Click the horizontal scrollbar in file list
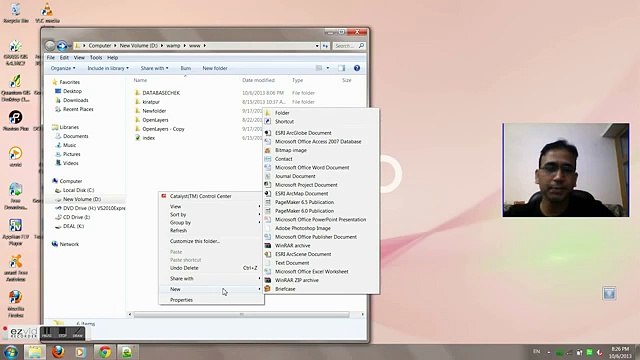640x360 pixels. pyautogui.click(x=242, y=314)
